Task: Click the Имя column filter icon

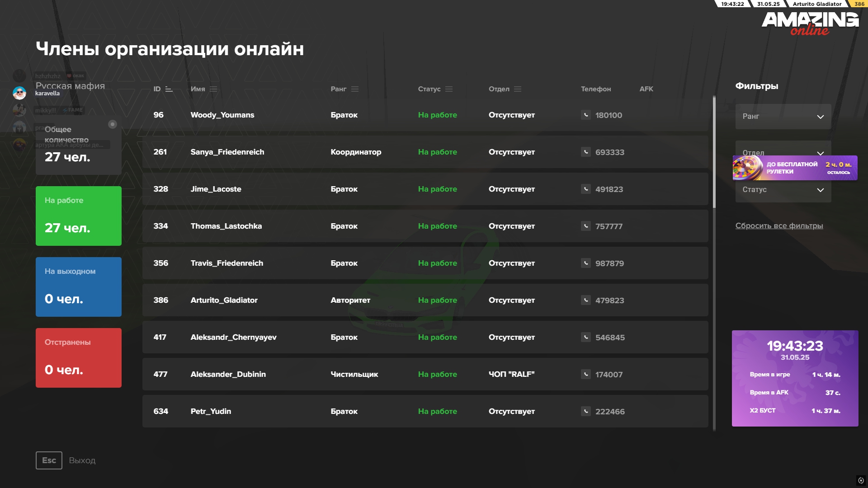Action: [x=213, y=89]
